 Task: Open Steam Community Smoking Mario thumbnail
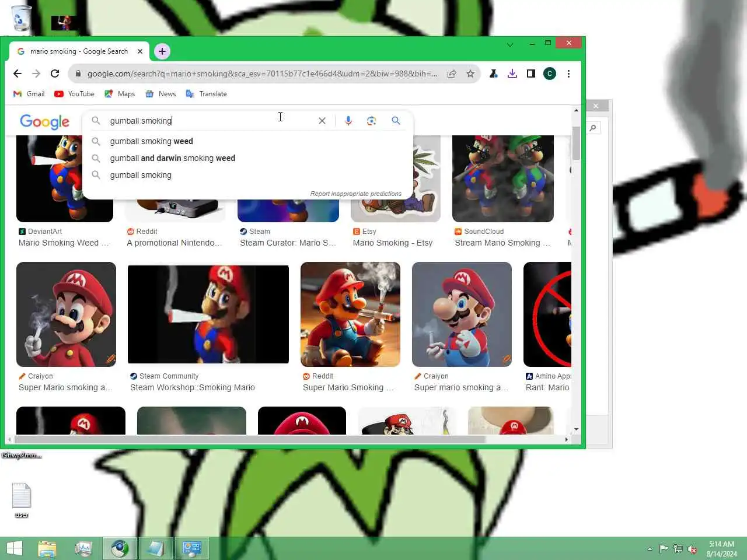click(208, 314)
